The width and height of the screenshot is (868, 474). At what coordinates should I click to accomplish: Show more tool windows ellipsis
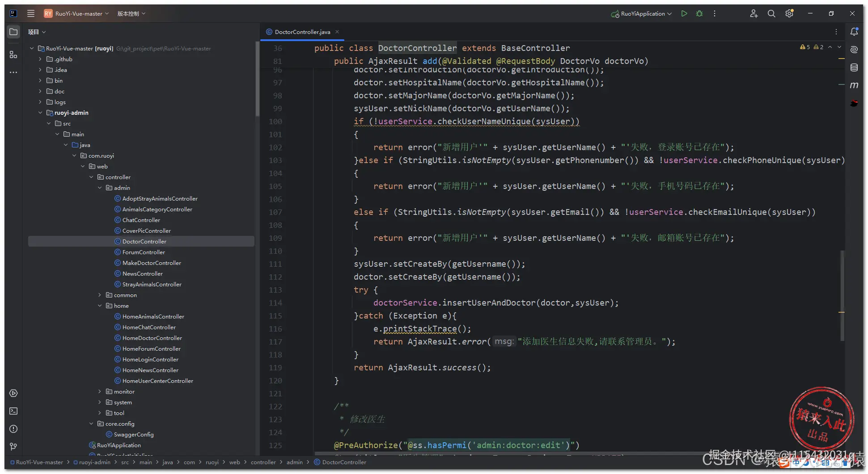[x=13, y=72]
